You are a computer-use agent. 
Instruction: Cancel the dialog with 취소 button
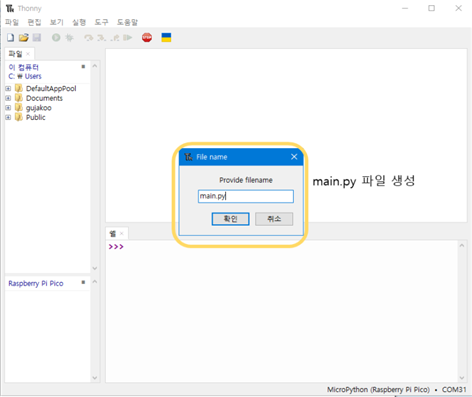(274, 219)
